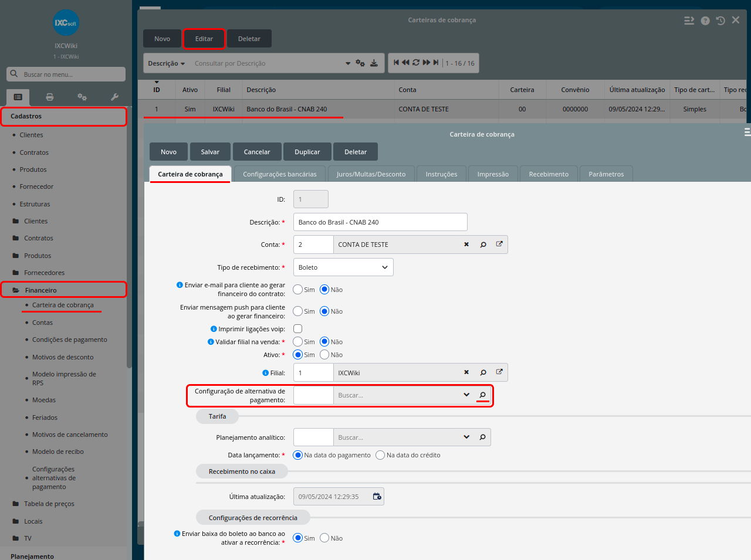Click Salvar button in form
751x560 pixels.
tap(210, 152)
